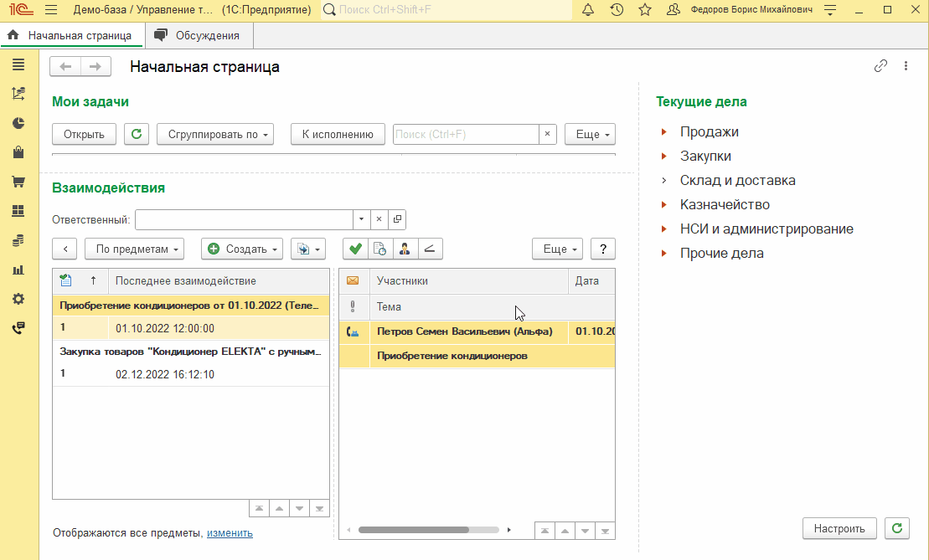Open the 'Создать' dropdown menu

point(243,249)
